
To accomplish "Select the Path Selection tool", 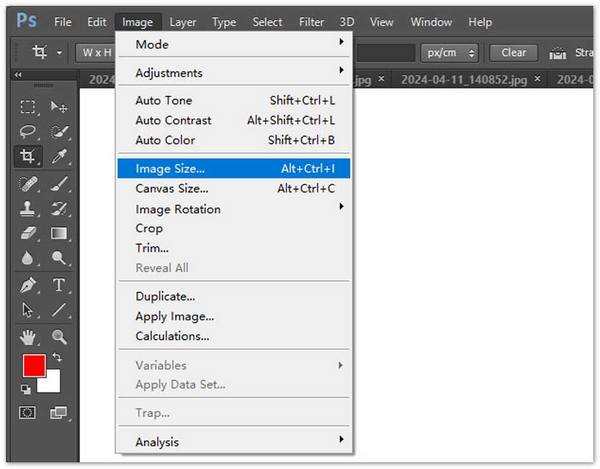I will [x=27, y=310].
